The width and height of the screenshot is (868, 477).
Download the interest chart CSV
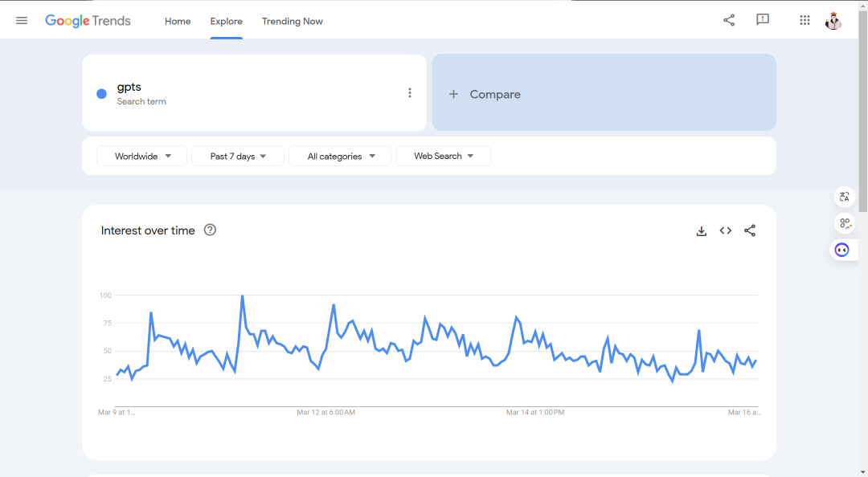coord(702,230)
